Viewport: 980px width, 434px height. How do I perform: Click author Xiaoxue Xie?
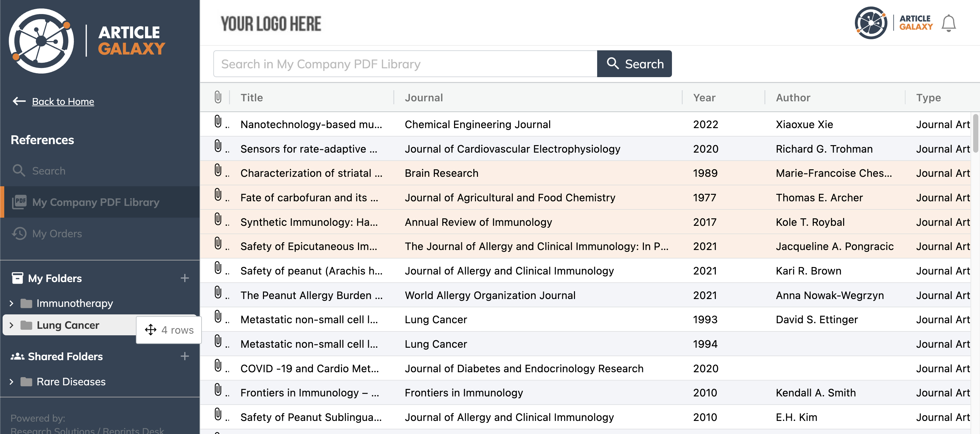point(804,125)
